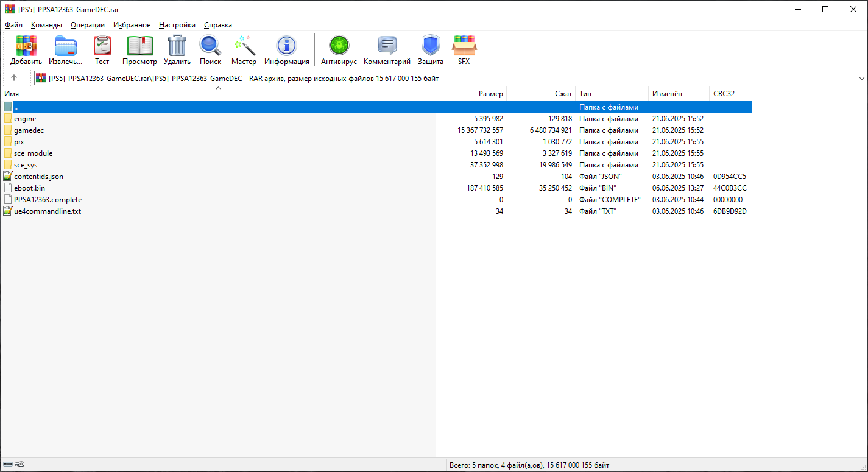Run the Тест (Test) archive tool
This screenshot has width=868, height=472.
point(102,46)
